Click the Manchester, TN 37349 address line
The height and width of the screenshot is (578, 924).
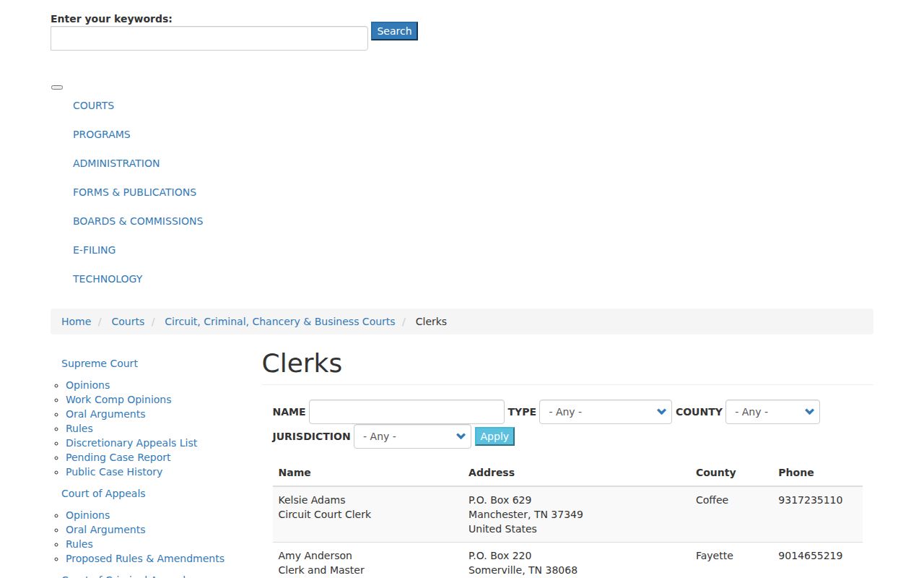pos(526,514)
